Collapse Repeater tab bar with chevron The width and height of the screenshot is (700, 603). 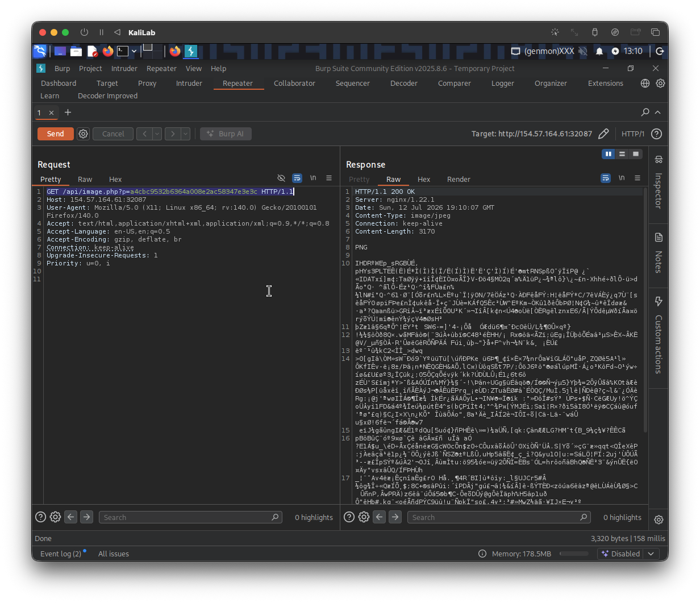(x=658, y=113)
